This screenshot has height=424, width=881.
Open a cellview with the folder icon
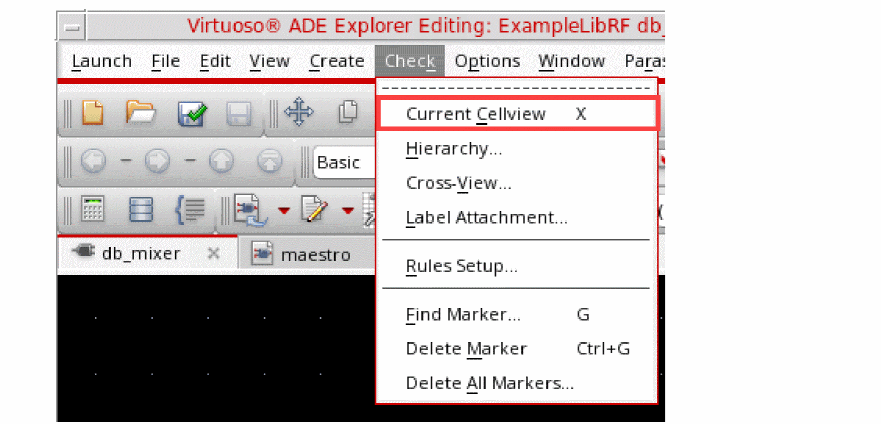tap(140, 112)
